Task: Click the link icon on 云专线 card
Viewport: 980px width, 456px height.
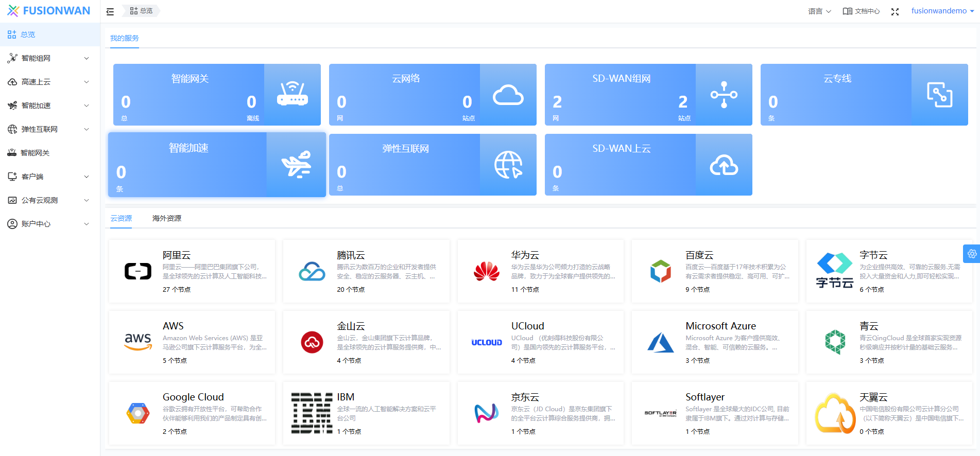Action: (x=940, y=95)
